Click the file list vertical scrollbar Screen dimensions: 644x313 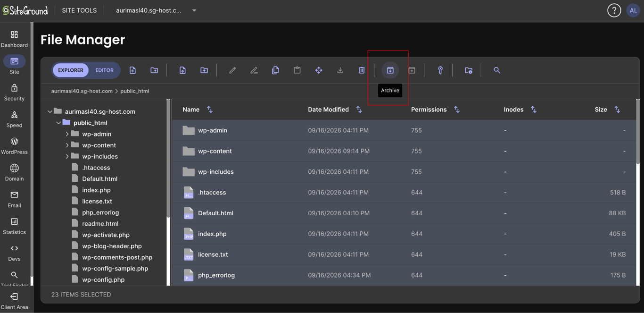click(x=638, y=132)
